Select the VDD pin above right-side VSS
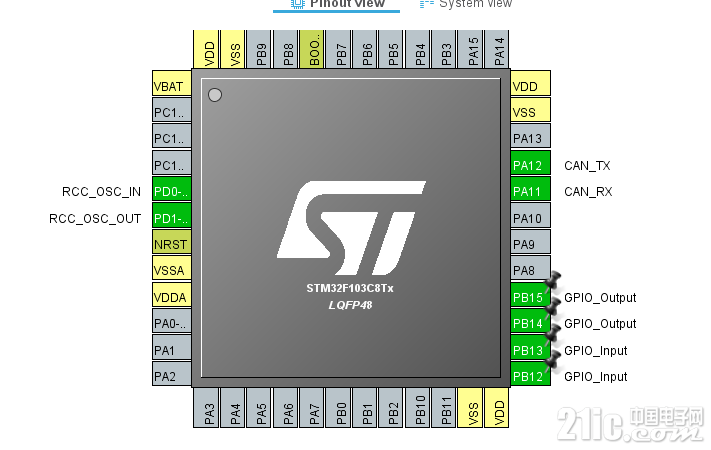 [531, 83]
